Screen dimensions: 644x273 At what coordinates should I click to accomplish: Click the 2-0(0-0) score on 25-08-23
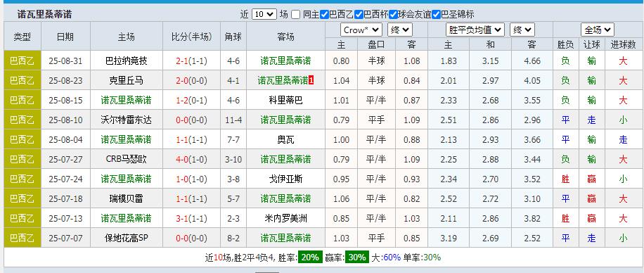[x=191, y=81]
